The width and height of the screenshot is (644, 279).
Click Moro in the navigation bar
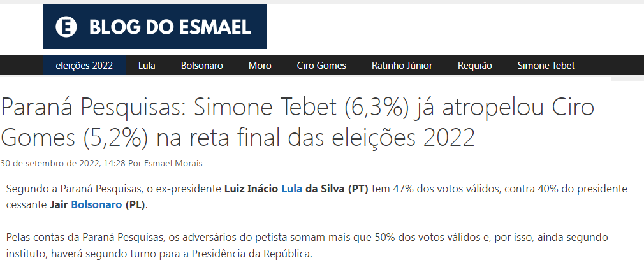tap(260, 65)
